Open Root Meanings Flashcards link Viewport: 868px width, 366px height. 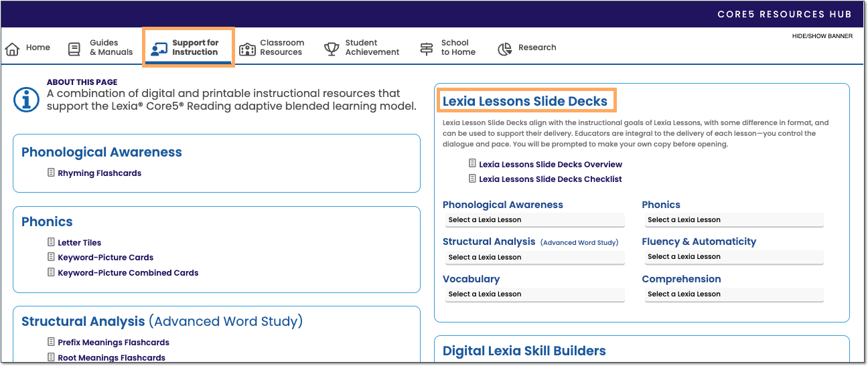coord(111,358)
